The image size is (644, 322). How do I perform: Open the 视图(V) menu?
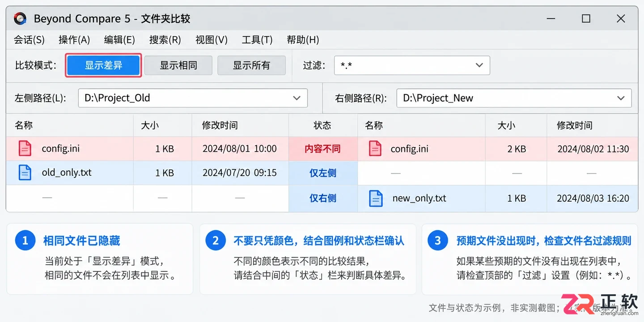[x=212, y=40]
